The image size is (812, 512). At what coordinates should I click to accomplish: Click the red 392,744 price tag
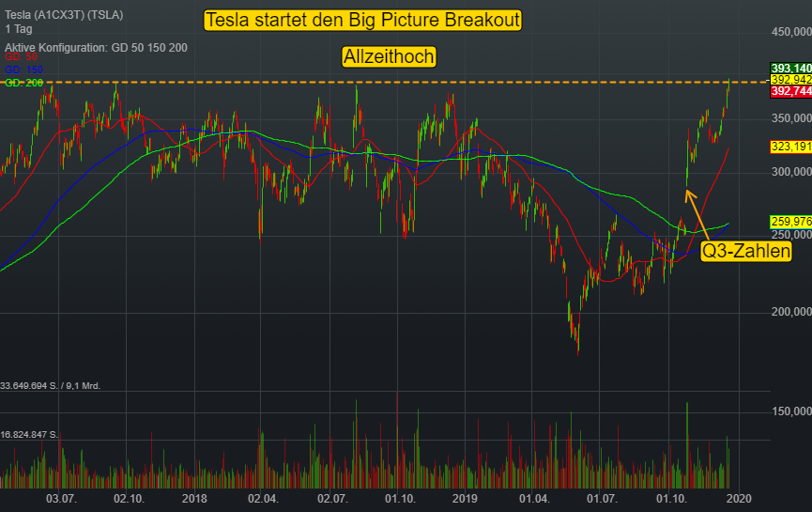point(790,91)
